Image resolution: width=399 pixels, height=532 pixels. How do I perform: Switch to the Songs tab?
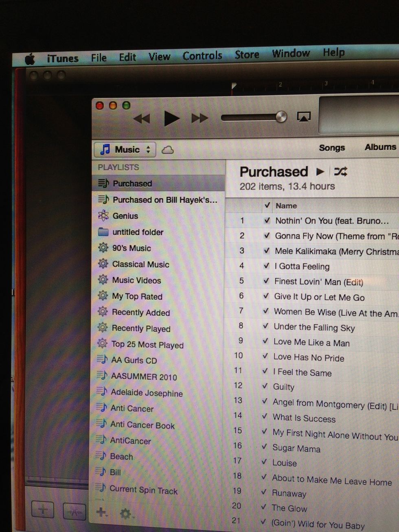[332, 148]
